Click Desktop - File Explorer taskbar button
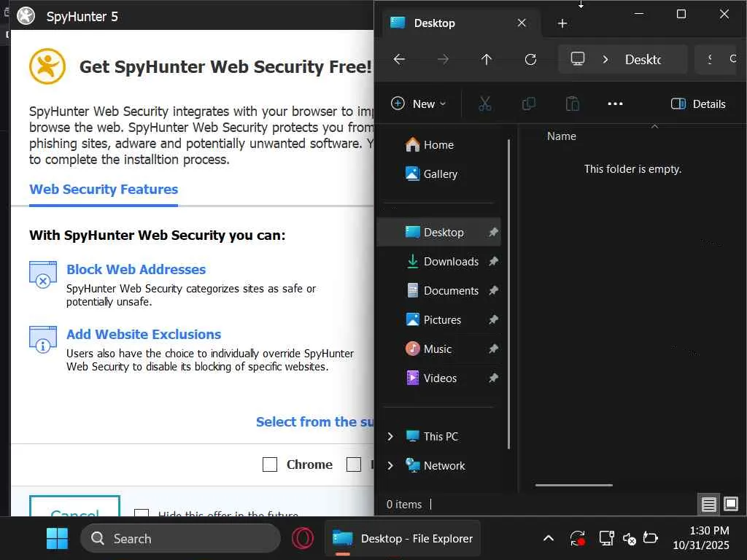 click(x=403, y=539)
